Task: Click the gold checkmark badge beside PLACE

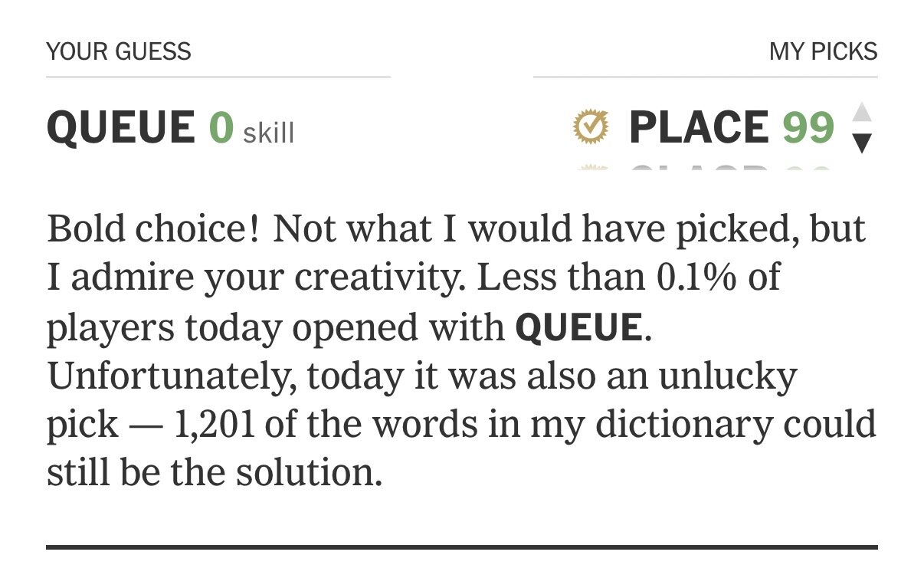Action: coord(591,127)
